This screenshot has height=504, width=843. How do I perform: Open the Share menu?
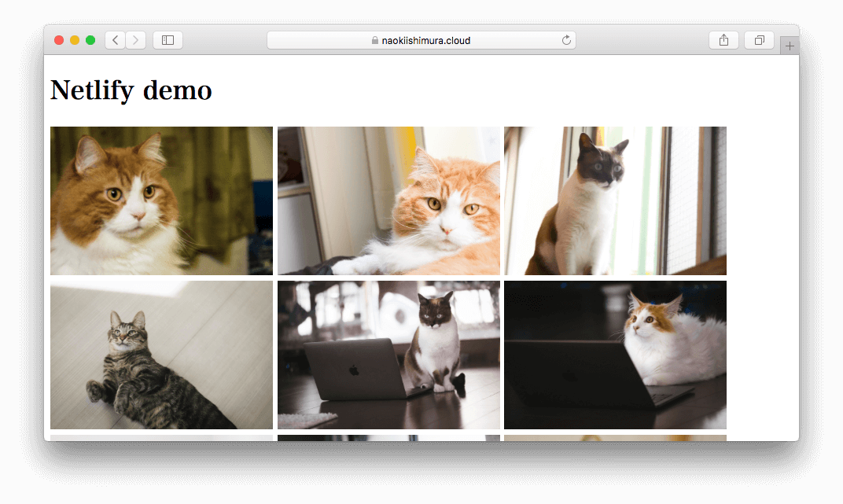coord(723,40)
